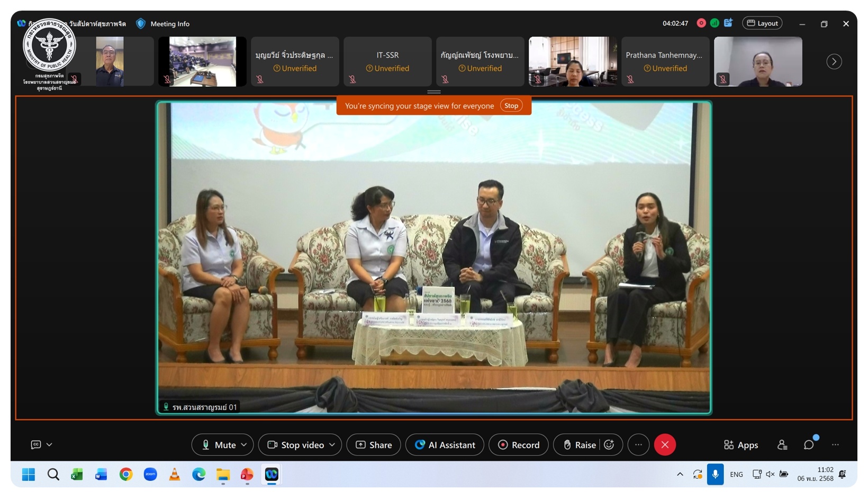
Task: Toggle Stop video
Action: coord(295,445)
